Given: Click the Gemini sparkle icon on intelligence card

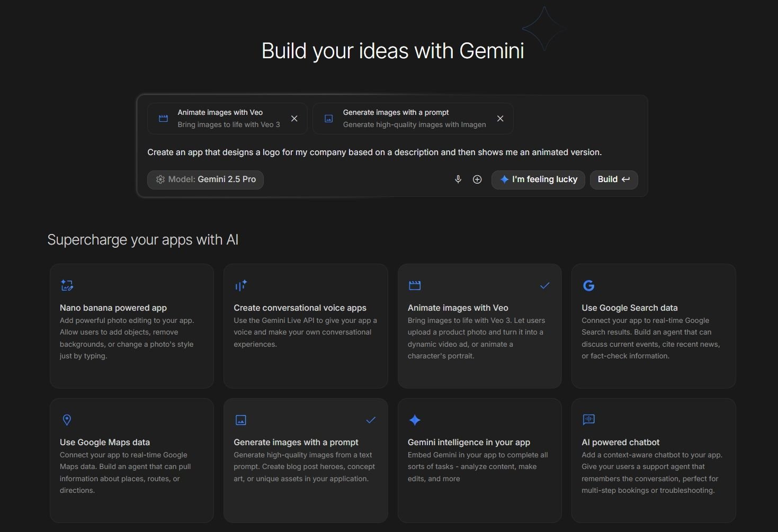Looking at the screenshot, I should point(415,419).
